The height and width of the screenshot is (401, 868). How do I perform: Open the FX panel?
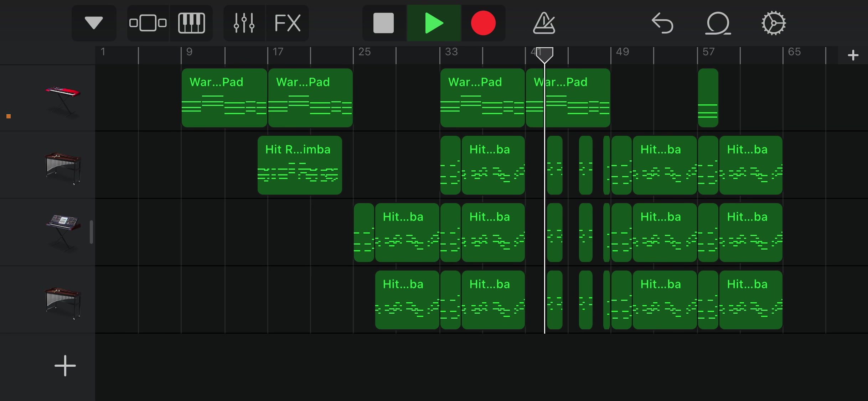coord(288,23)
